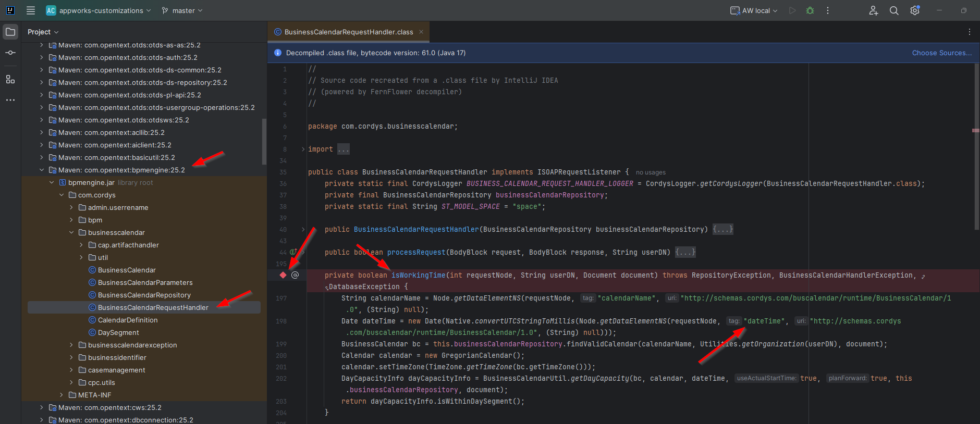Open editor tab options kebab menu

970,32
